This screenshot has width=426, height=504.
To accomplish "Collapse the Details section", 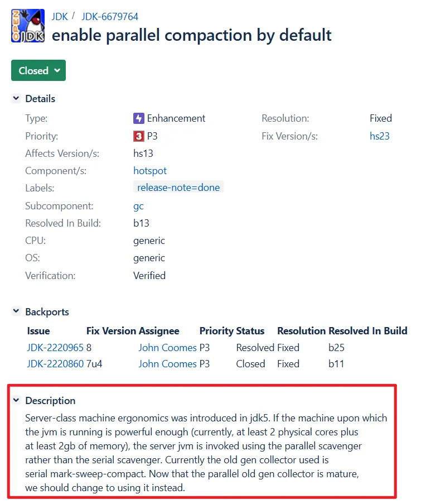I will pos(16,99).
